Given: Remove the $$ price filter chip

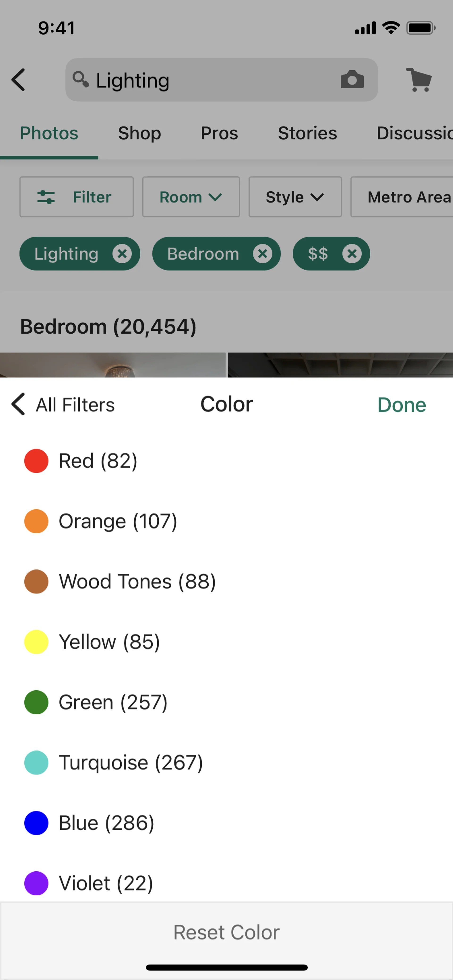Looking at the screenshot, I should (x=352, y=254).
